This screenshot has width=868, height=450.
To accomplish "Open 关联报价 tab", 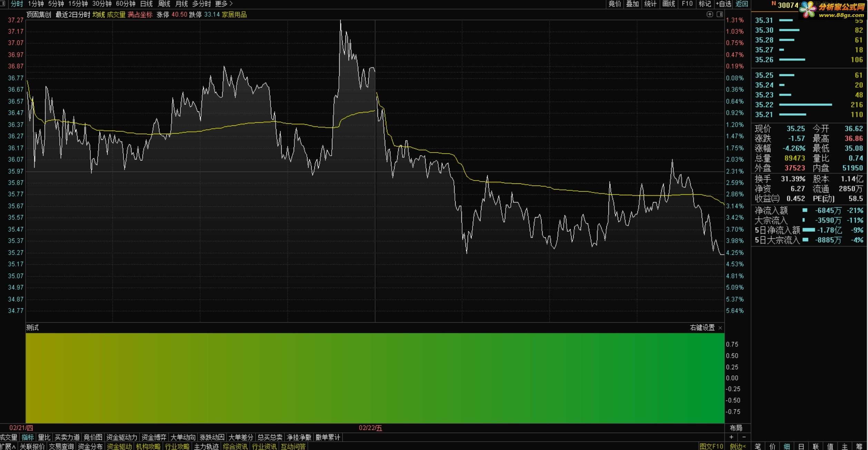I will click(32, 446).
